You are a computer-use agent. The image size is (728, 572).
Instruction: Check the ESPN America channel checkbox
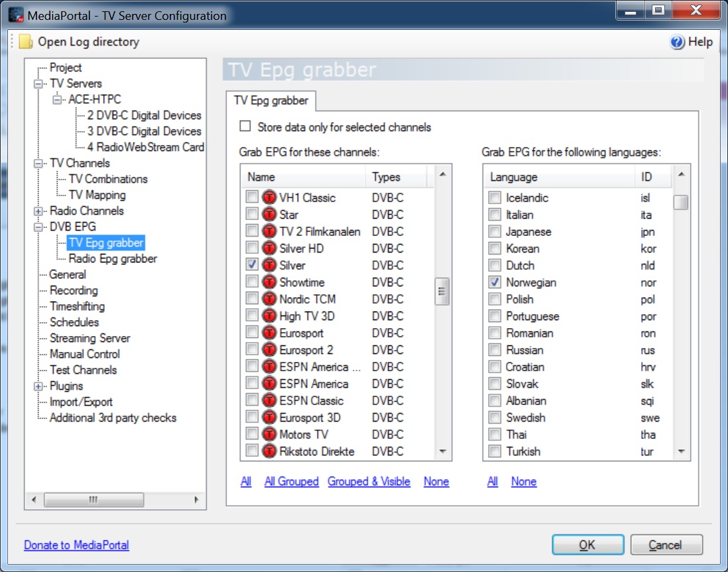click(x=252, y=383)
